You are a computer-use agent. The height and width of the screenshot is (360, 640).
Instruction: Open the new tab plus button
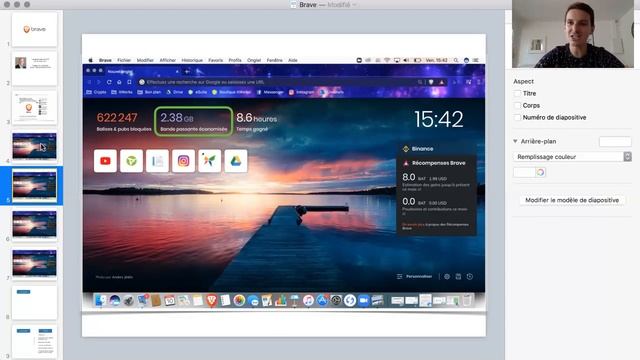pos(187,71)
